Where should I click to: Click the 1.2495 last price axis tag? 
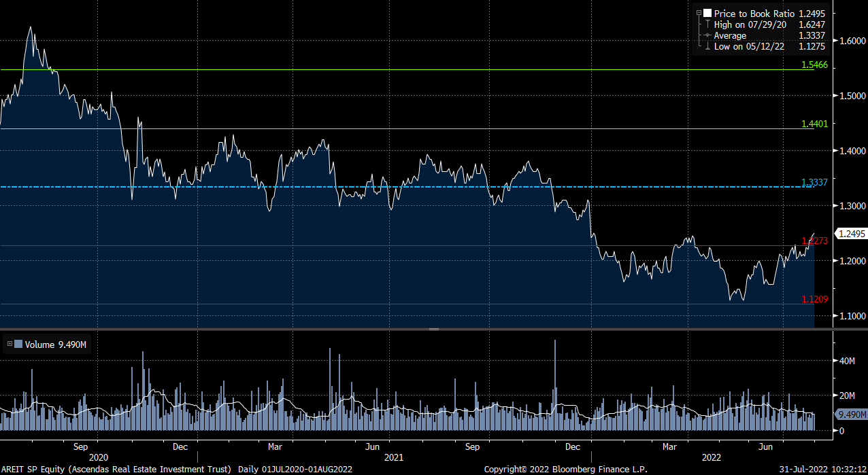(851, 234)
